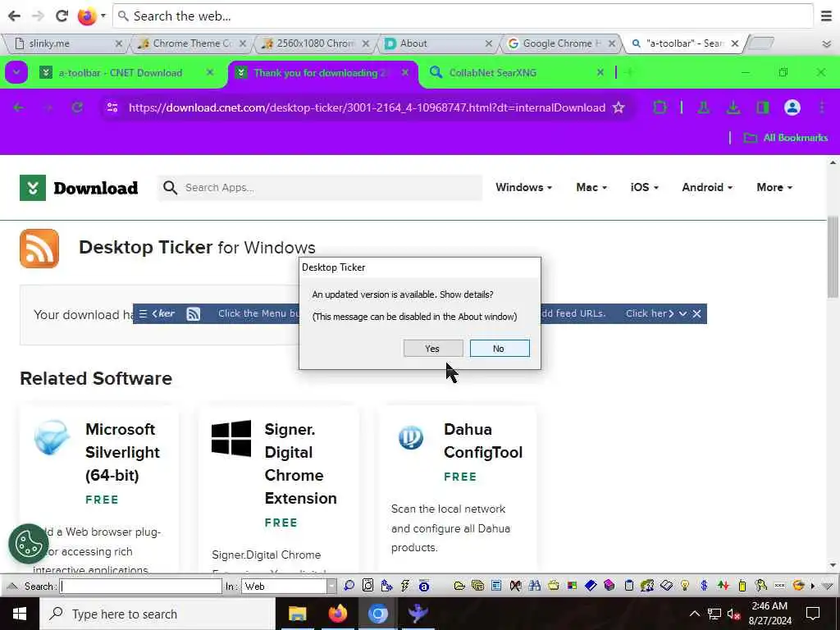Go back in Chrome

(x=19, y=107)
